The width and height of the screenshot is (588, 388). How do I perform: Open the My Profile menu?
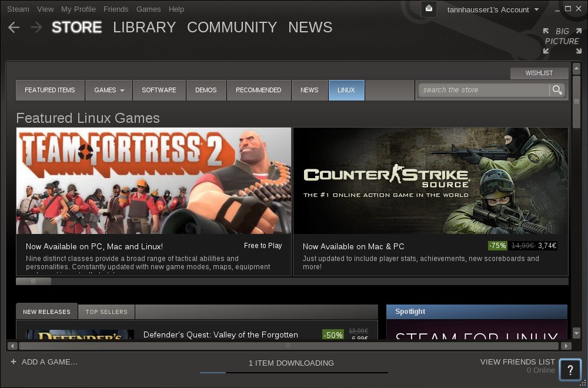[78, 9]
